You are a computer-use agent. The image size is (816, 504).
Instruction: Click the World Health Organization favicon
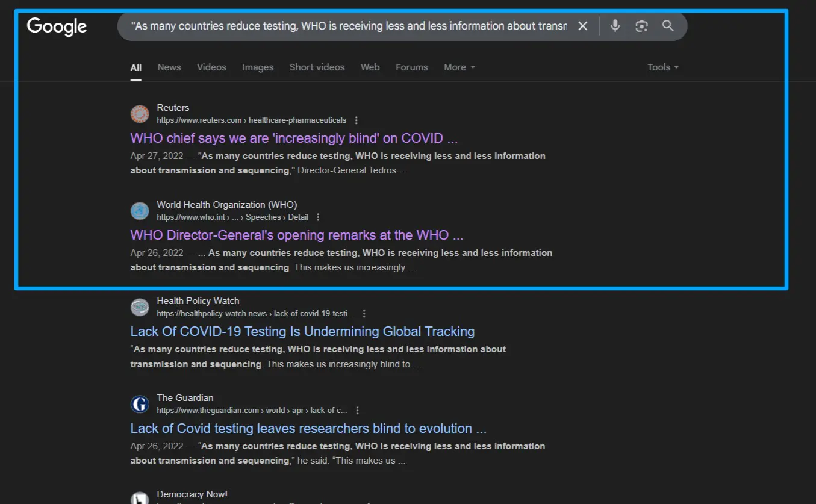coord(140,211)
